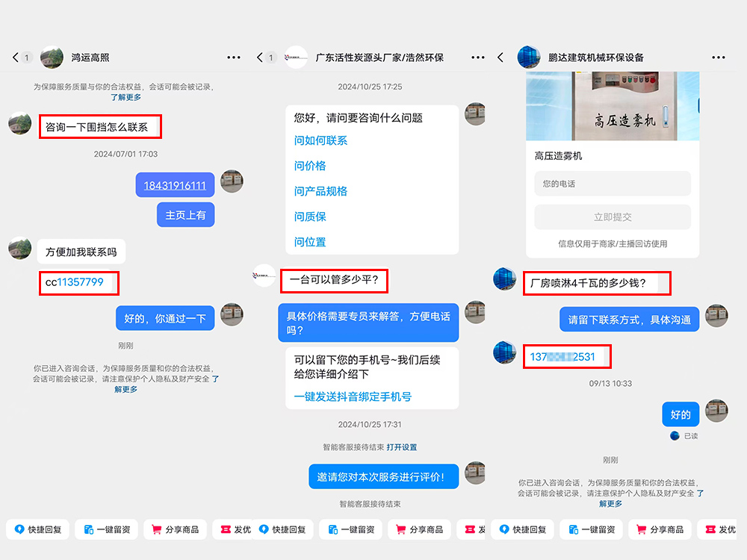The width and height of the screenshot is (747, 560).
Task: Call phone number 18431916111 in chat
Action: tap(175, 185)
